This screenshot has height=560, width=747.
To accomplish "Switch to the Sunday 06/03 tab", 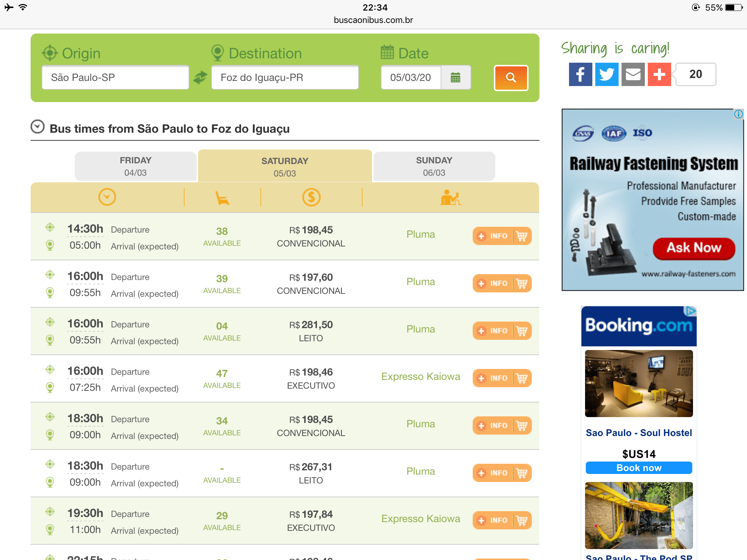I will click(434, 166).
